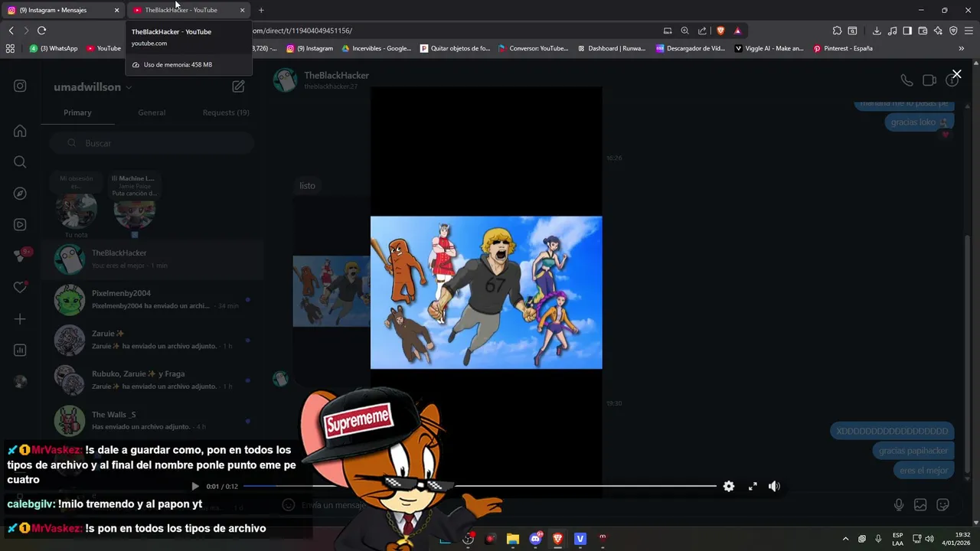Open The Walls _S conversation
980x551 pixels.
(x=152, y=421)
